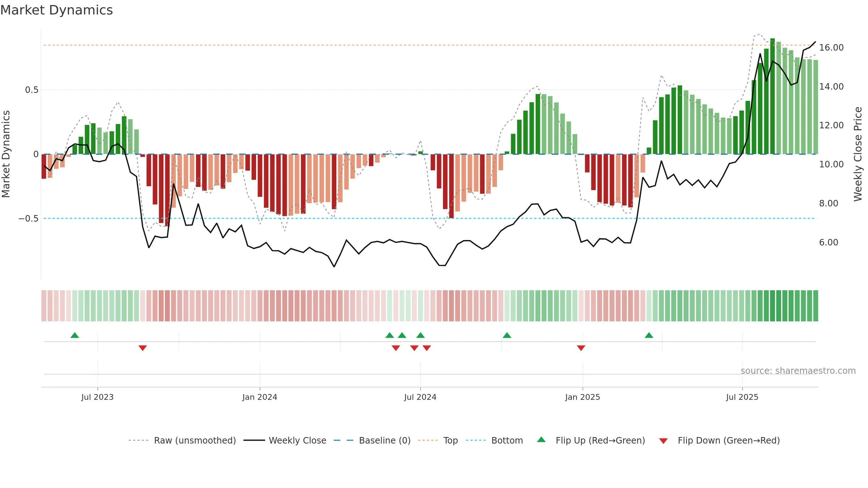Select the Flip Down marker just before Jan 2025
The width and height of the screenshot is (868, 488).
click(581, 348)
